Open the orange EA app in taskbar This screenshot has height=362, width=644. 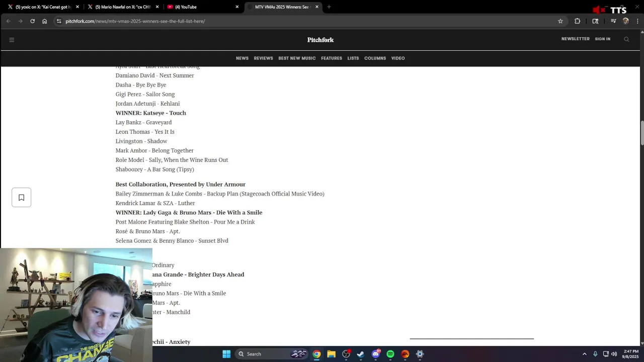coord(405,354)
